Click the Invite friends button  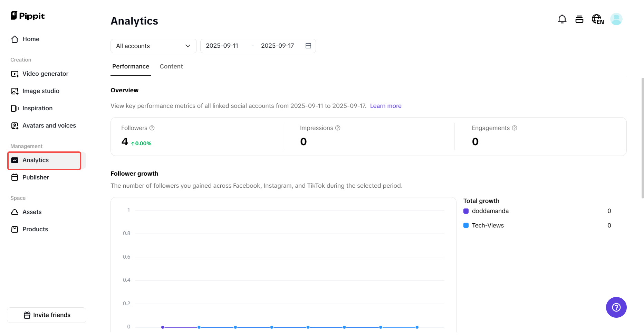click(47, 315)
